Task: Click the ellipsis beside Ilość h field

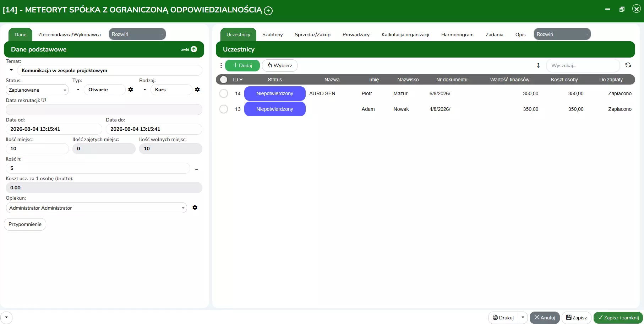Action: click(196, 168)
